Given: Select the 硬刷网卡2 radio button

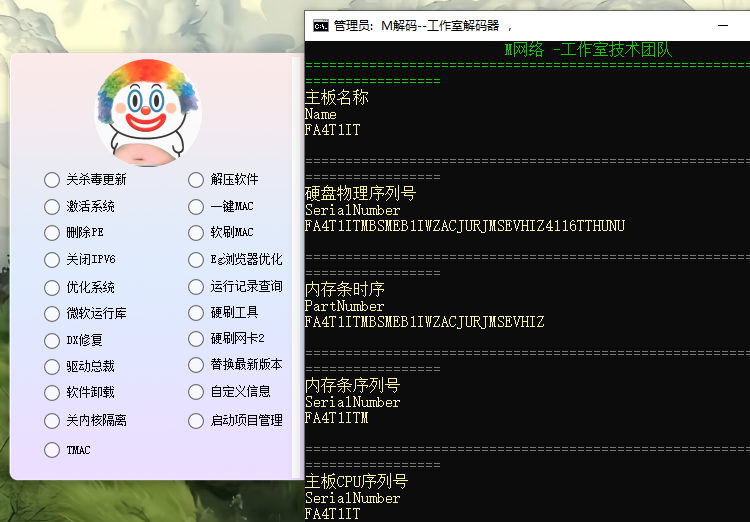Looking at the screenshot, I should click(x=197, y=340).
